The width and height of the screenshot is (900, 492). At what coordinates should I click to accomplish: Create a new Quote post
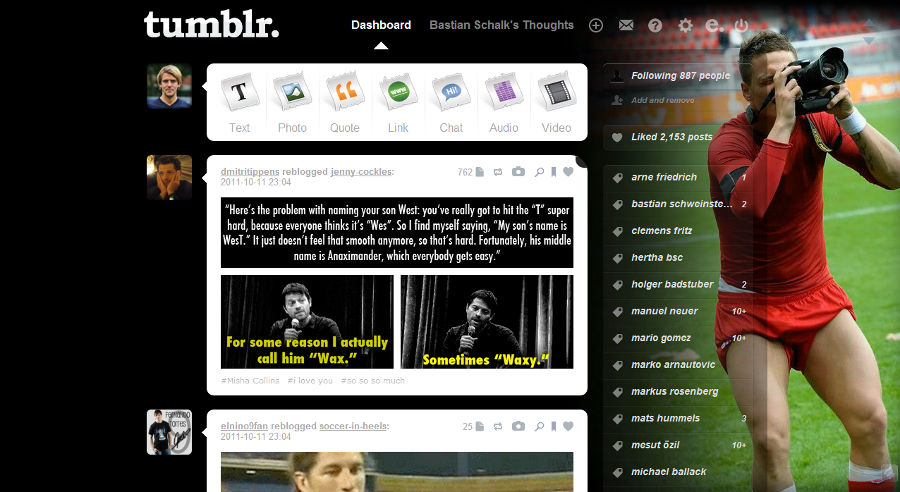pos(345,103)
